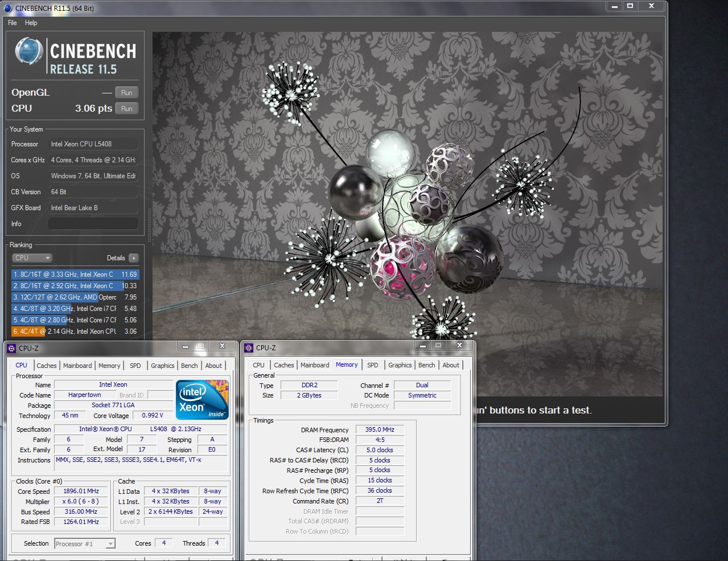Screen dimensions: 728x561
Task: Switch to SPD tab in right CPU-Z
Action: pos(373,365)
